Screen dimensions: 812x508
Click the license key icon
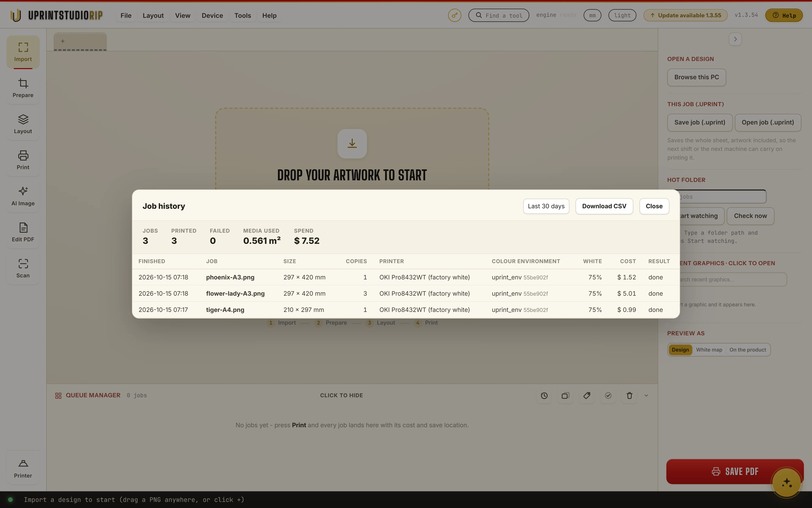point(454,15)
